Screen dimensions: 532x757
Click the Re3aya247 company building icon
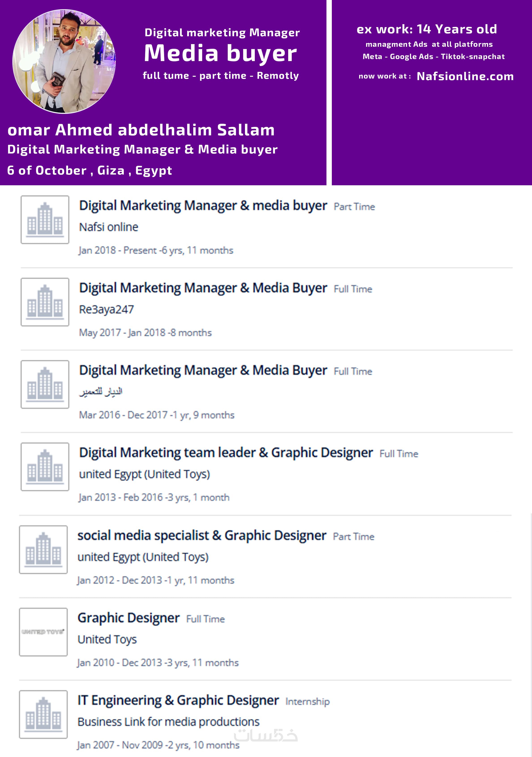click(45, 302)
